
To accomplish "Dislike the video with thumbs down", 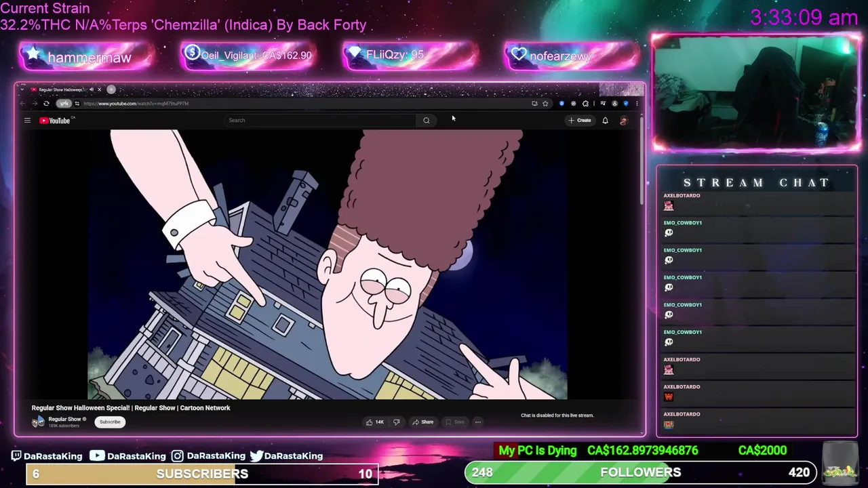I will click(x=397, y=422).
